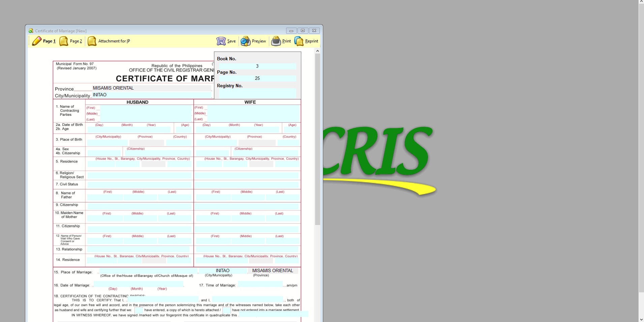Save the marriage certificate
This screenshot has height=322, width=644.
tap(226, 41)
